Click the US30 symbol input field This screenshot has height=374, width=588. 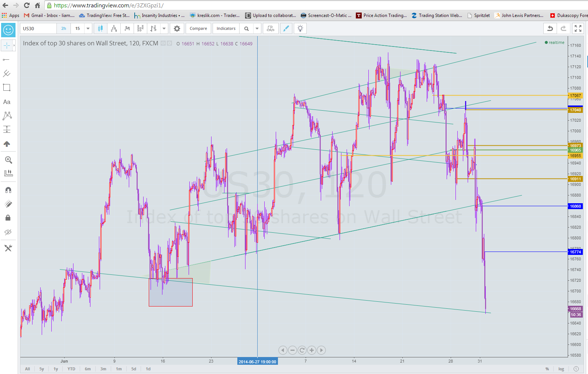click(x=38, y=28)
